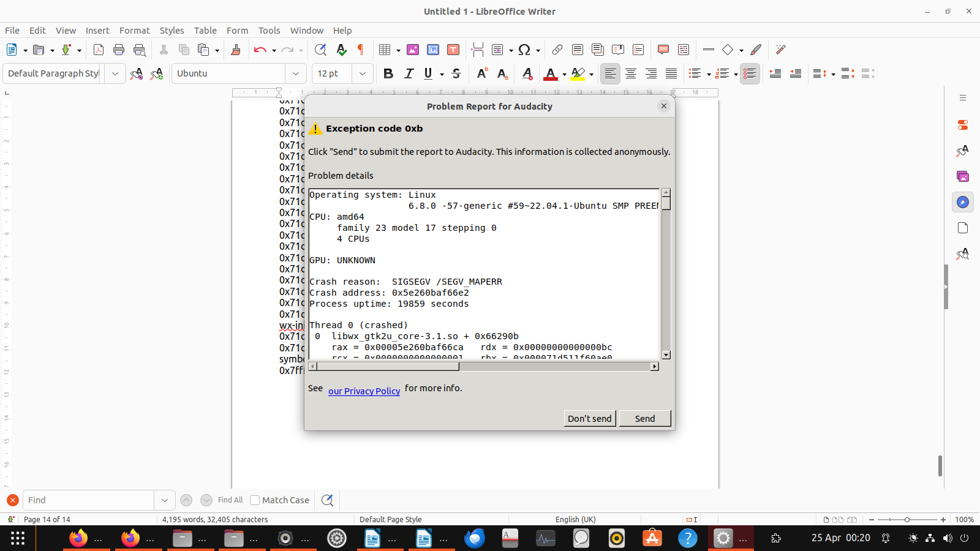The height and width of the screenshot is (551, 980).
Task: Expand the Line Spacing dropdown arrow
Action: tap(833, 74)
